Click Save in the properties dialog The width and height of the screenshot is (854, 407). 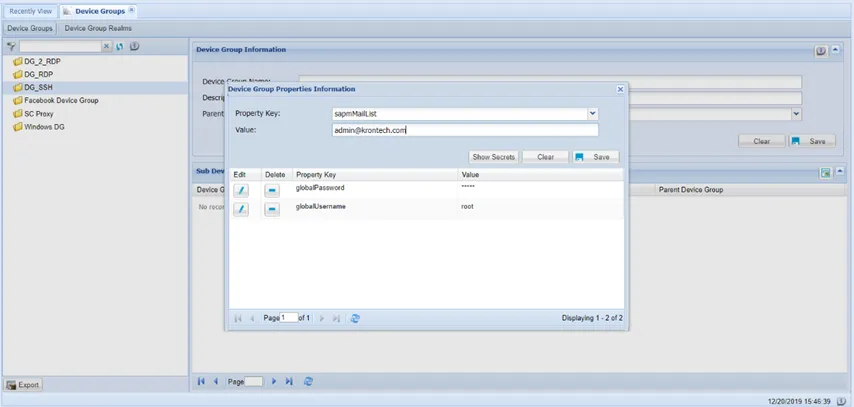[595, 157]
